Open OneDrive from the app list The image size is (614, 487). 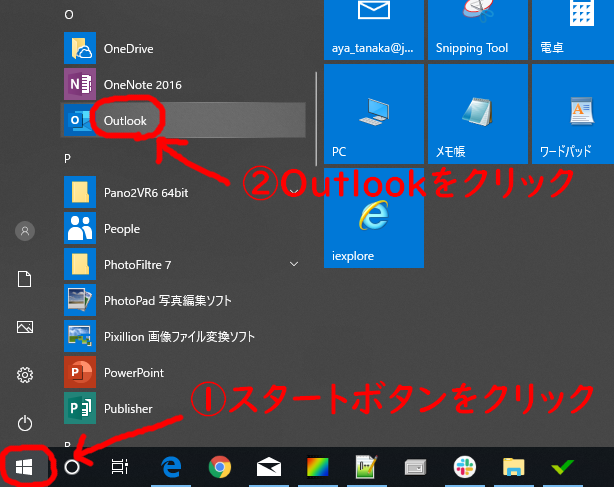[184, 49]
